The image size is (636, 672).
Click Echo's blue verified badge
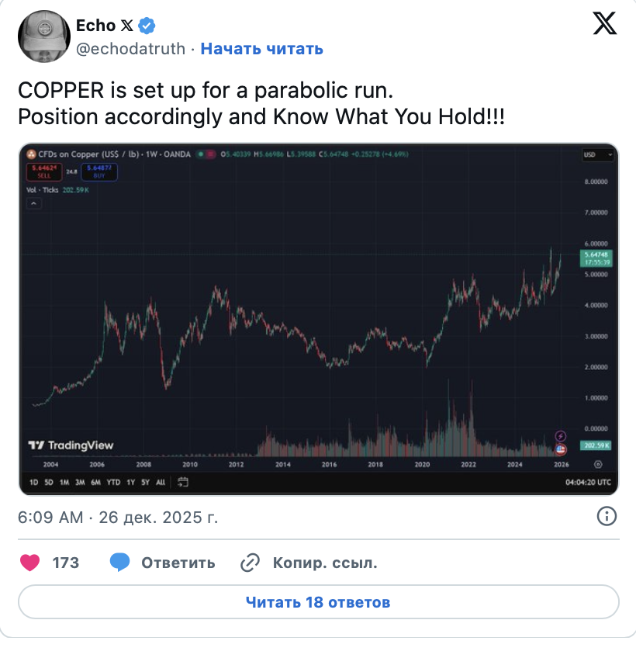pyautogui.click(x=147, y=26)
